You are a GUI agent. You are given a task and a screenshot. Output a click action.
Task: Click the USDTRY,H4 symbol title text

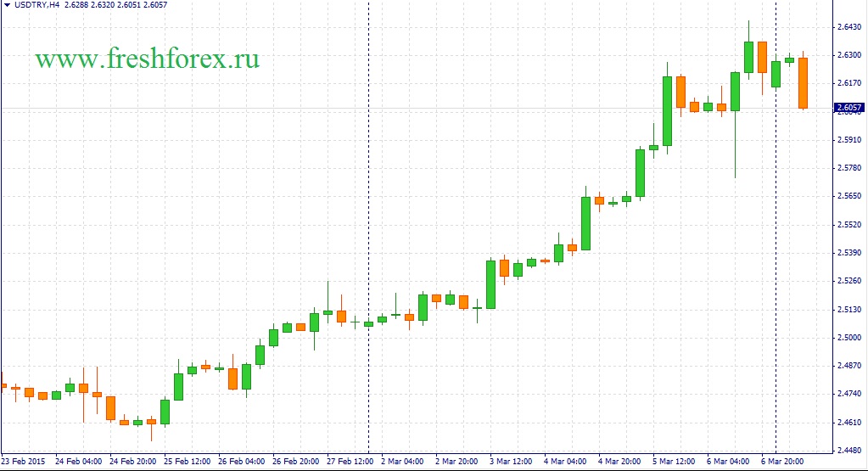pyautogui.click(x=36, y=5)
